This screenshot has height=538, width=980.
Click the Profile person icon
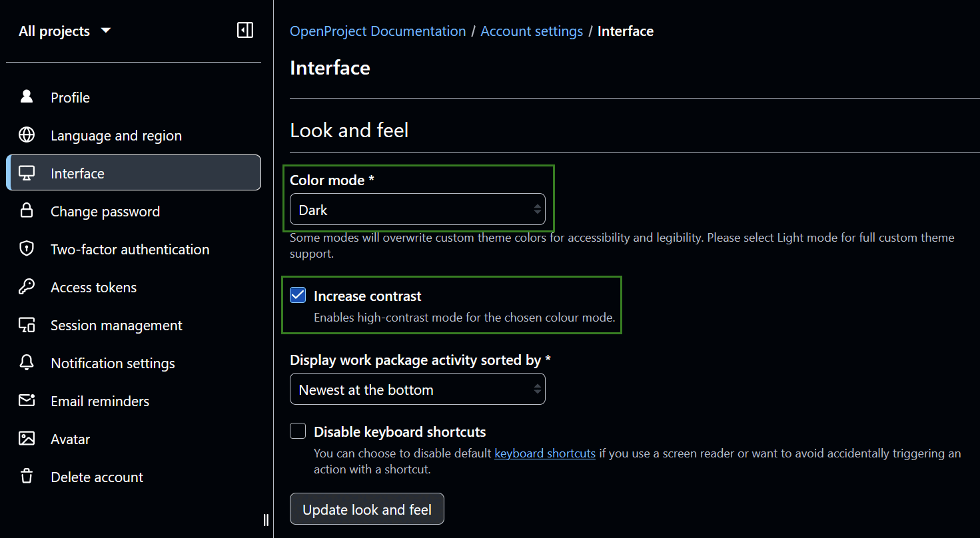(27, 97)
